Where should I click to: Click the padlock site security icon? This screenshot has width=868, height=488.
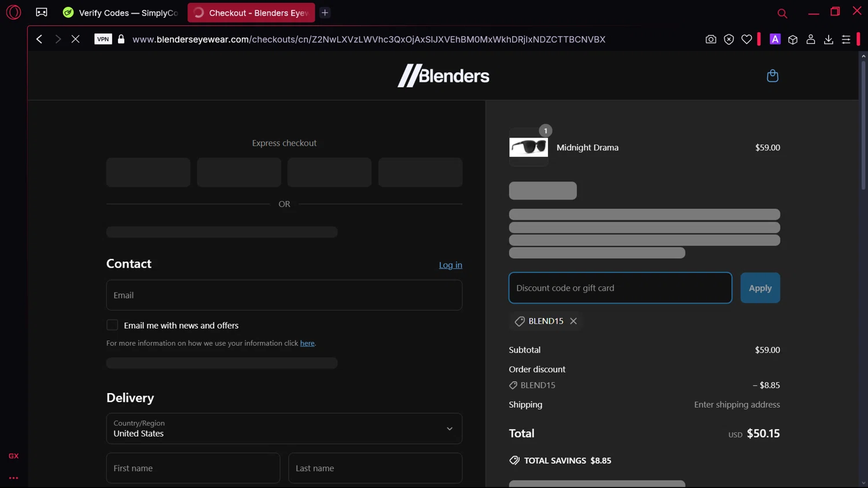[x=121, y=39]
